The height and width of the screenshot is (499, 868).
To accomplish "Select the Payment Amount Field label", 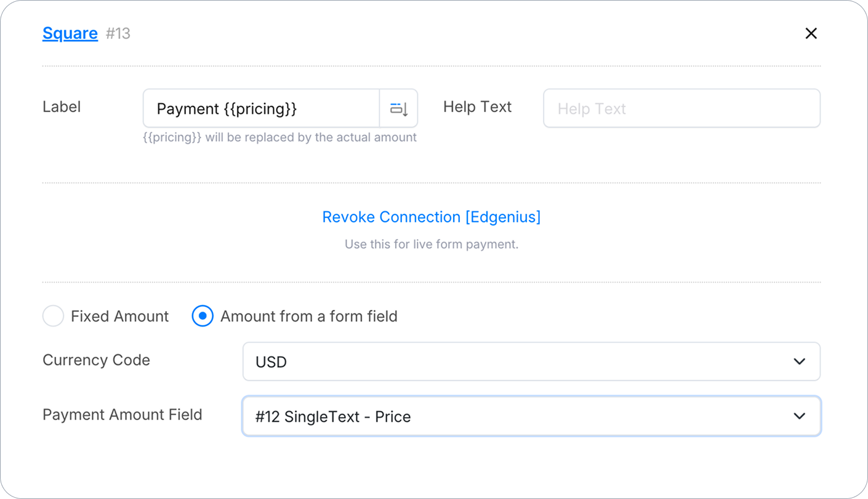I will [x=123, y=415].
